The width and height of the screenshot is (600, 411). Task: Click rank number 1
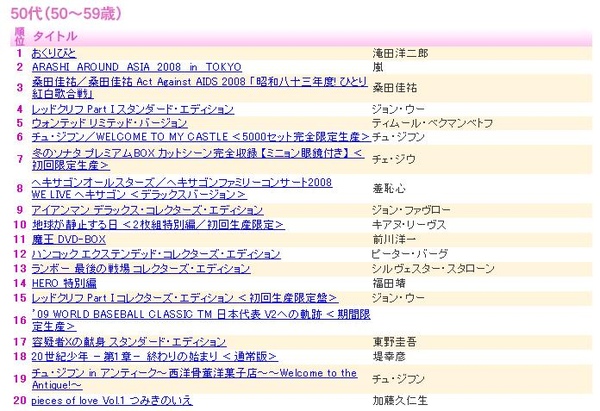(x=20, y=53)
